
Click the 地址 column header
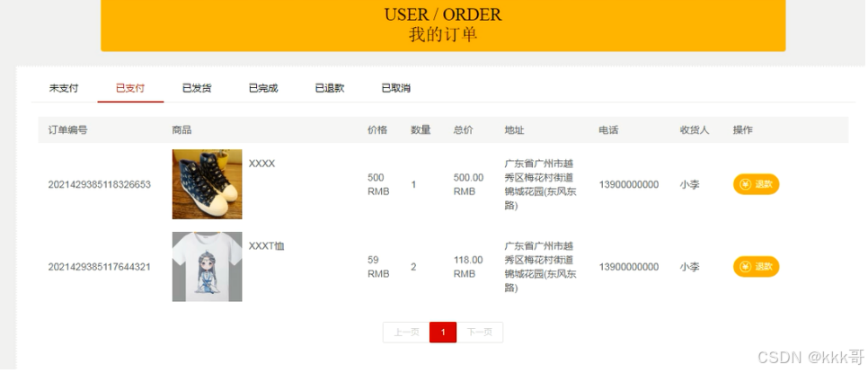(514, 130)
